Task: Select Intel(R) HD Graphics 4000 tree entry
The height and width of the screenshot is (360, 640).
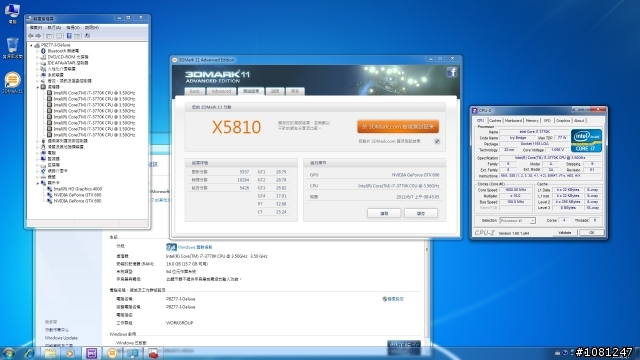Action: [x=78, y=189]
